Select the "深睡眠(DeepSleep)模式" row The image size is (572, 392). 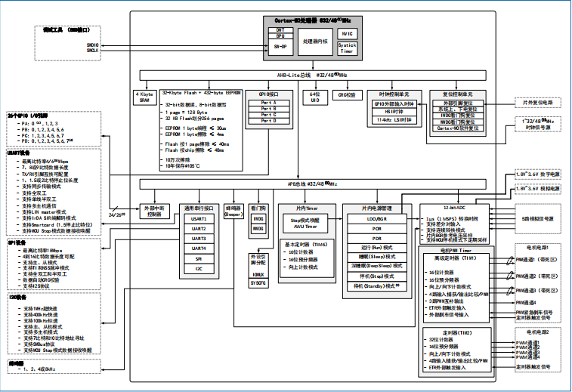pyautogui.click(x=377, y=266)
